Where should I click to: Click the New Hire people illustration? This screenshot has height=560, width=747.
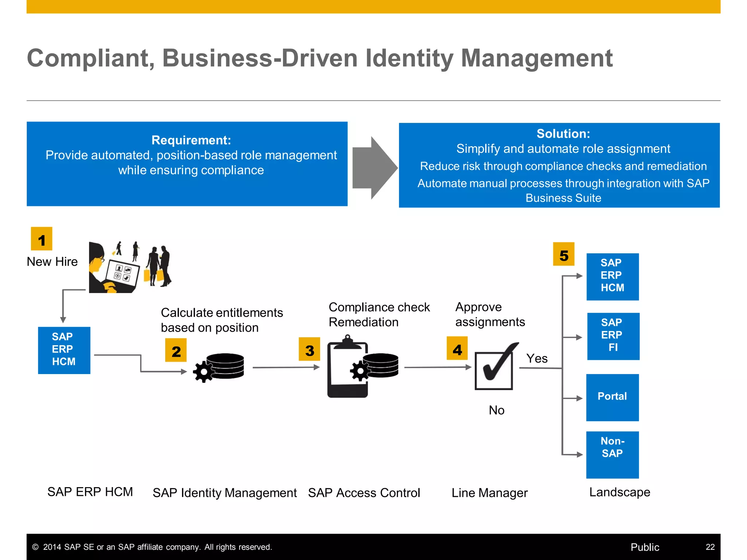click(129, 267)
